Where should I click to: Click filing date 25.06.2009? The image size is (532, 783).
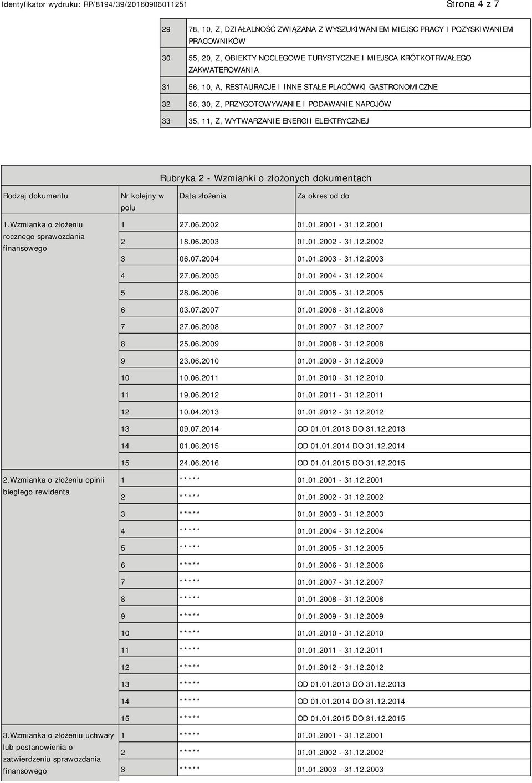(x=199, y=344)
